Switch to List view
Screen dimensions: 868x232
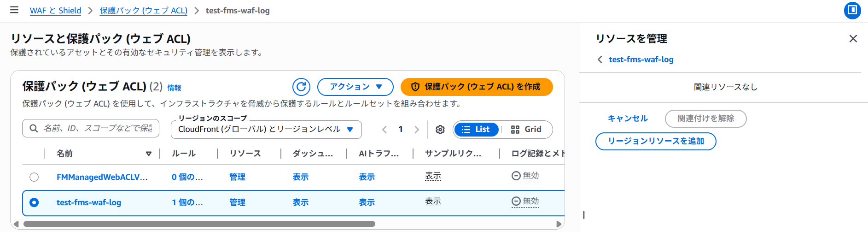click(476, 130)
